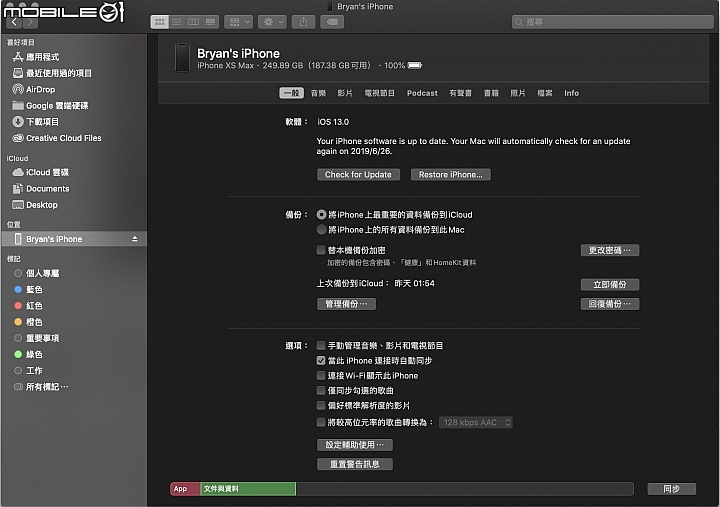Enable 替本機備份加密 checkbox
The image size is (720, 507).
[x=321, y=250]
